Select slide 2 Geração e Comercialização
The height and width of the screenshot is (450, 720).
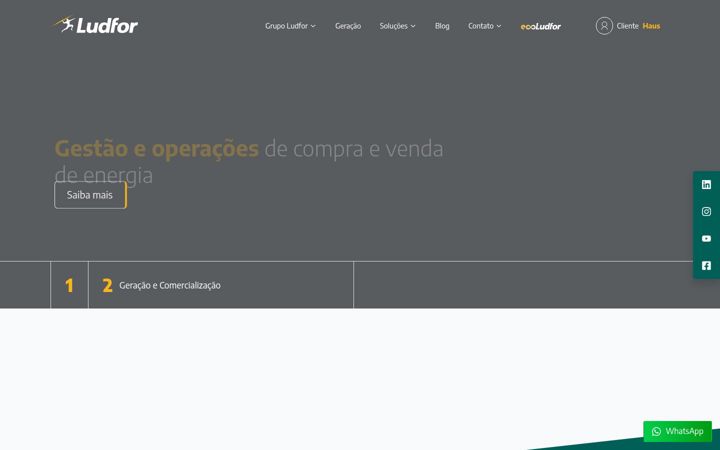coord(221,285)
